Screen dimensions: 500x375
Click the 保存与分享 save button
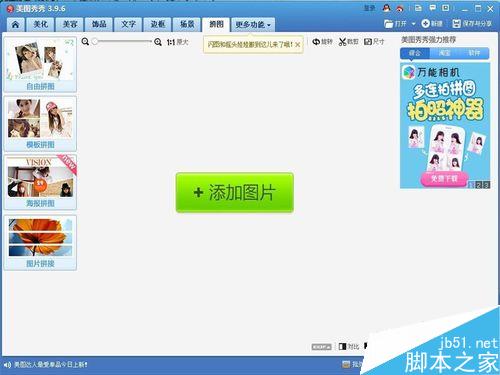[472, 24]
